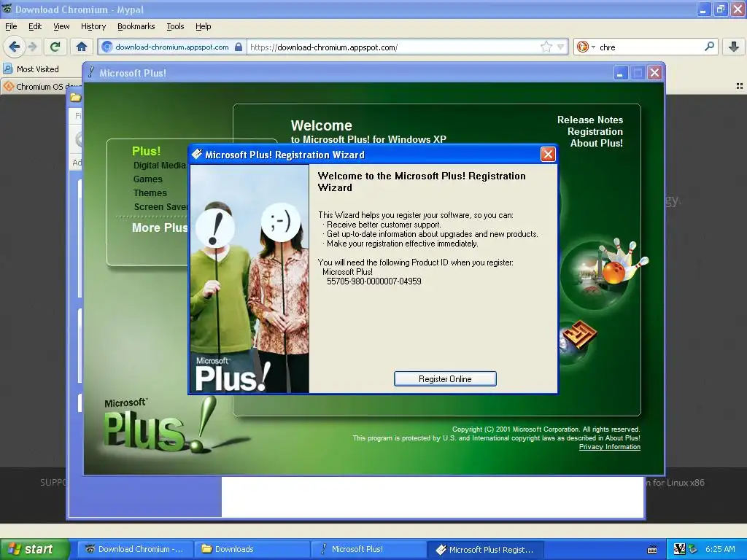The width and height of the screenshot is (747, 560).
Task: Open Release Notes in Microsoft Plus!
Action: click(589, 120)
